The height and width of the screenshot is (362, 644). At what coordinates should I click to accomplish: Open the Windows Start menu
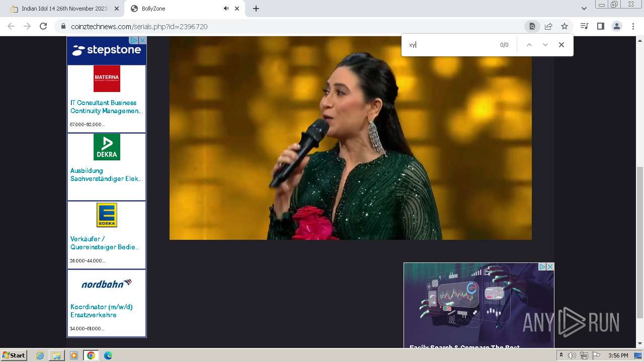pyautogui.click(x=14, y=355)
